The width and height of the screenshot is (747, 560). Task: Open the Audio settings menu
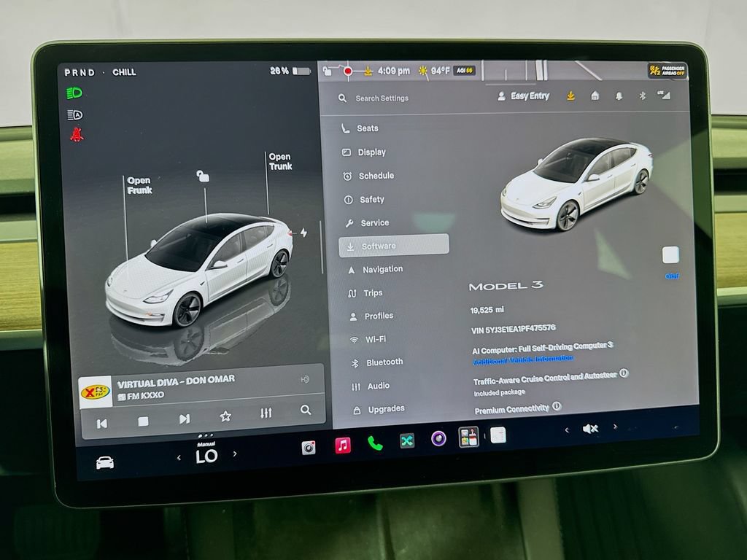click(371, 386)
